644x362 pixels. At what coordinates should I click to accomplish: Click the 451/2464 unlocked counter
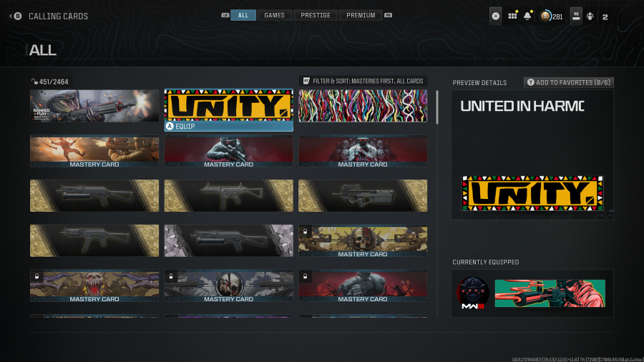tap(54, 82)
